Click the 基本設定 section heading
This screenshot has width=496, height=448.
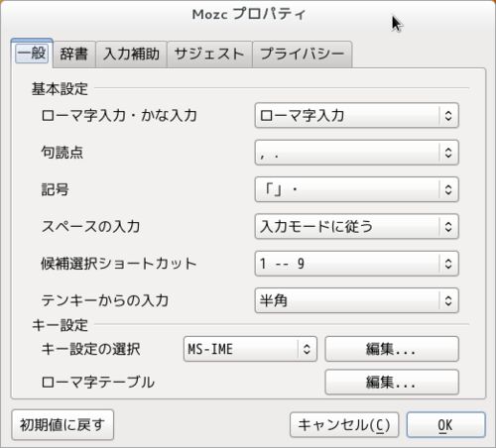pos(60,89)
